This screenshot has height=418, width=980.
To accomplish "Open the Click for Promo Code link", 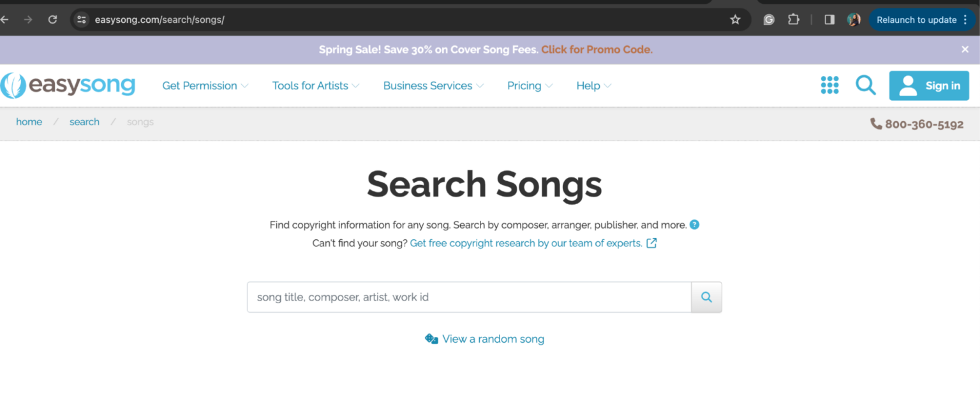I will pos(595,49).
